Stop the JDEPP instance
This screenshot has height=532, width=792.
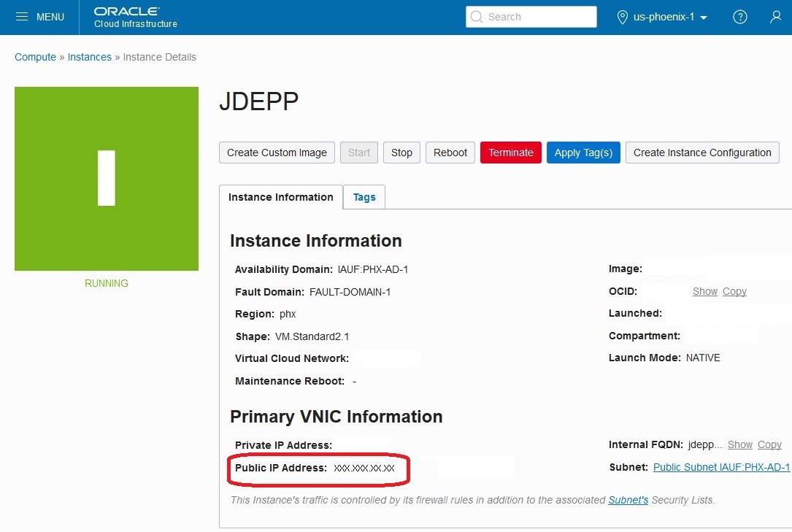[x=401, y=153]
